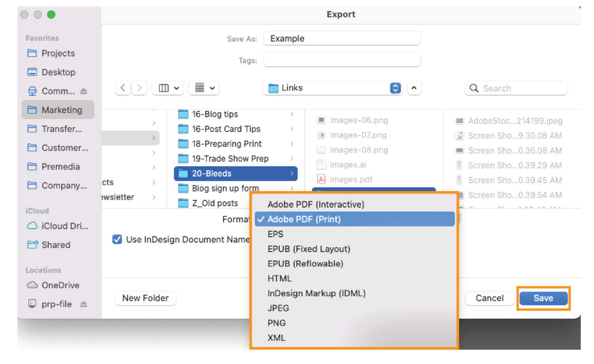Choose InDesign Markup (IDML) format
594x364 pixels.
coord(316,293)
